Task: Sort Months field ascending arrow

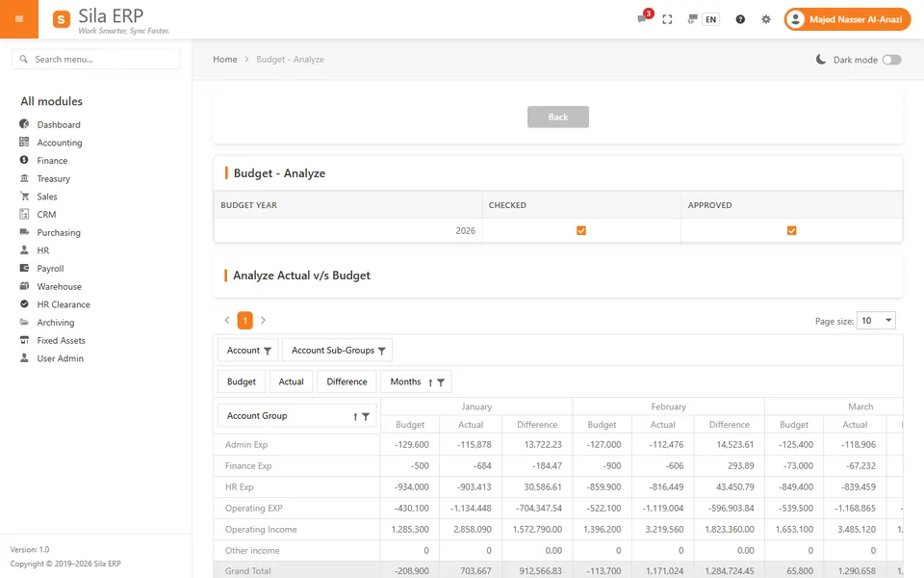Action: click(430, 382)
